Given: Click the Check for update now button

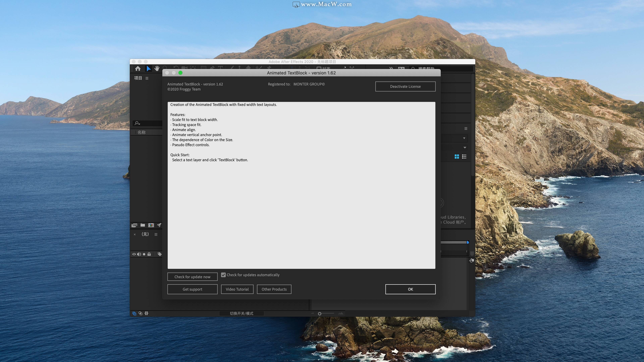Looking at the screenshot, I should [x=192, y=277].
